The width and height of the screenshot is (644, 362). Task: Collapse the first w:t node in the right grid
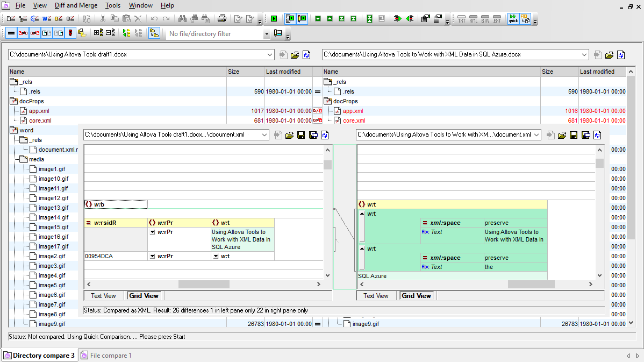click(362, 214)
